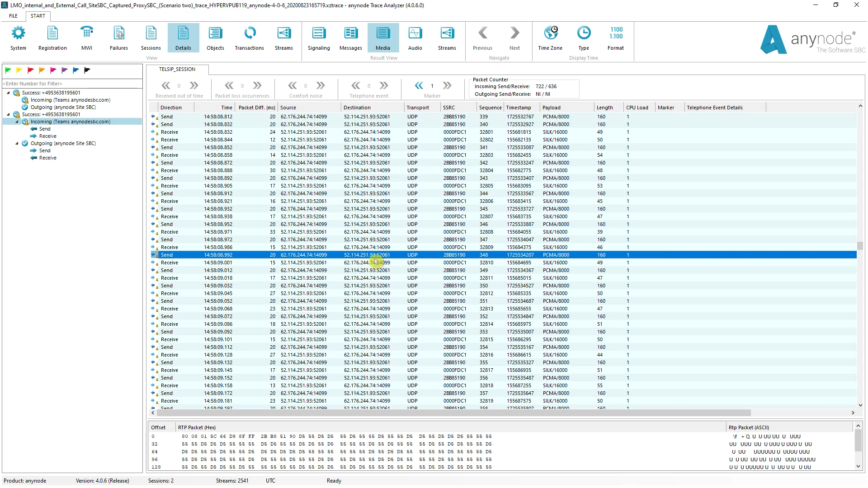The width and height of the screenshot is (868, 488).
Task: Jump to previous Packet loss occurrence
Action: point(229,85)
